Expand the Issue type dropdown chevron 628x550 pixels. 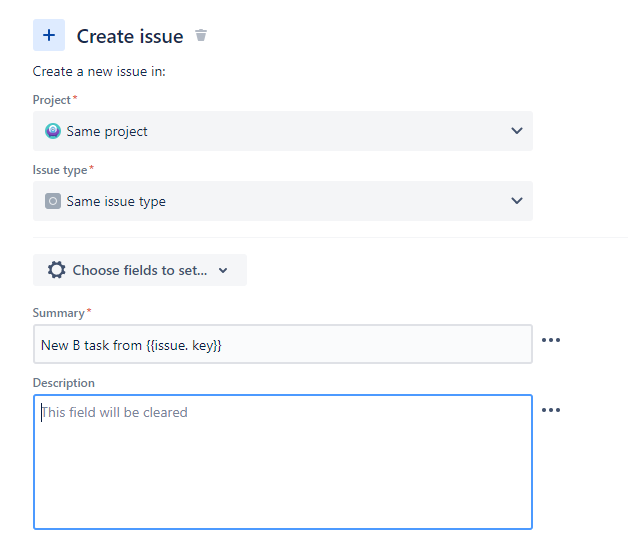[517, 201]
